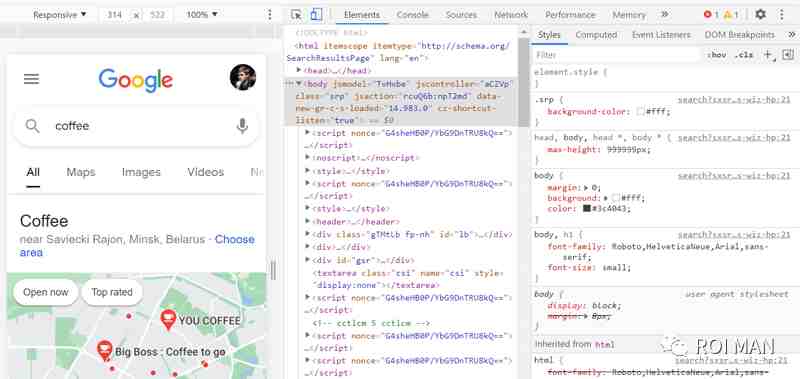Click the viewport height field 522
This screenshot has height=379, width=800.
158,15
